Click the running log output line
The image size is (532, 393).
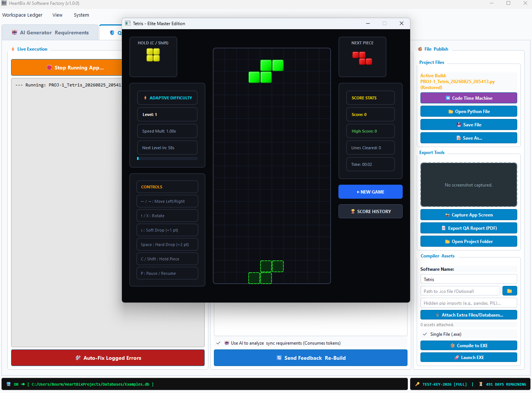pos(68,85)
